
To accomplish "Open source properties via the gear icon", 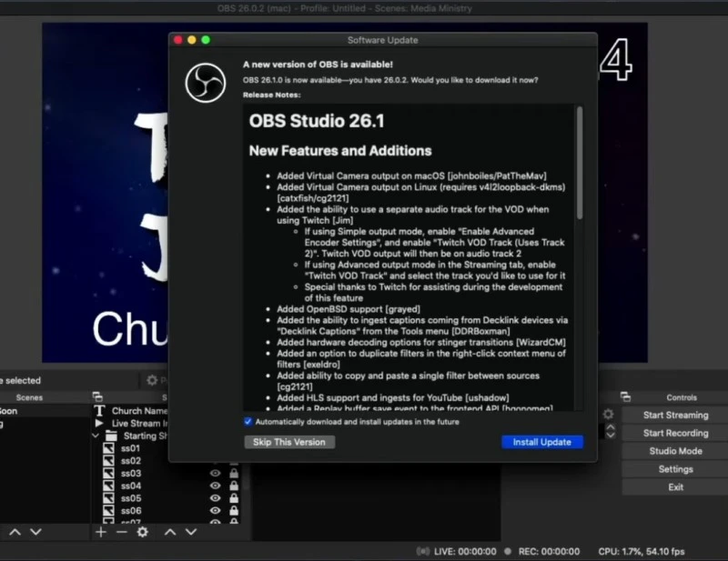I will (144, 530).
